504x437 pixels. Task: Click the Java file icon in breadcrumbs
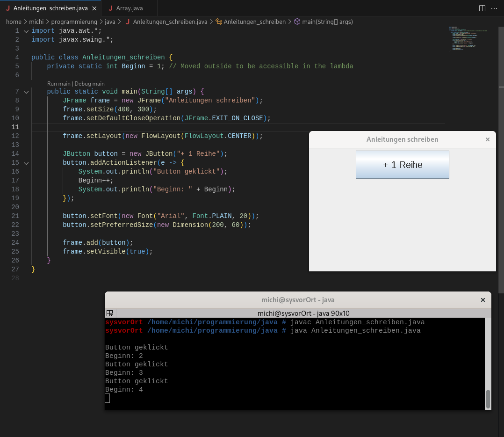(127, 22)
